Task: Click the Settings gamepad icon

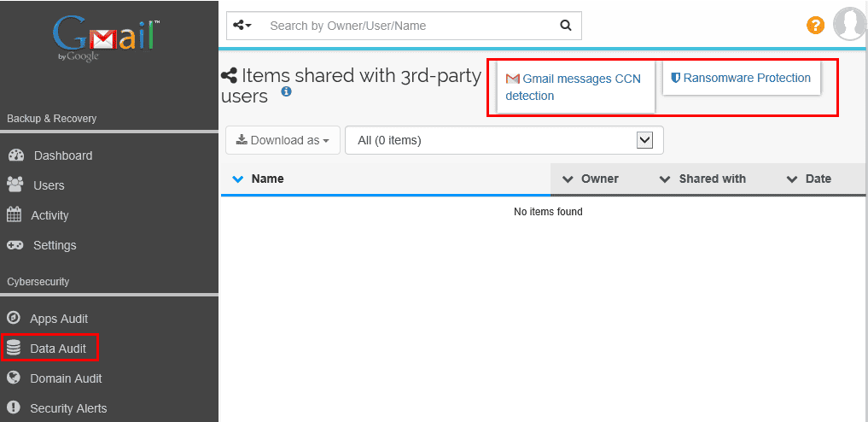Action: (15, 245)
